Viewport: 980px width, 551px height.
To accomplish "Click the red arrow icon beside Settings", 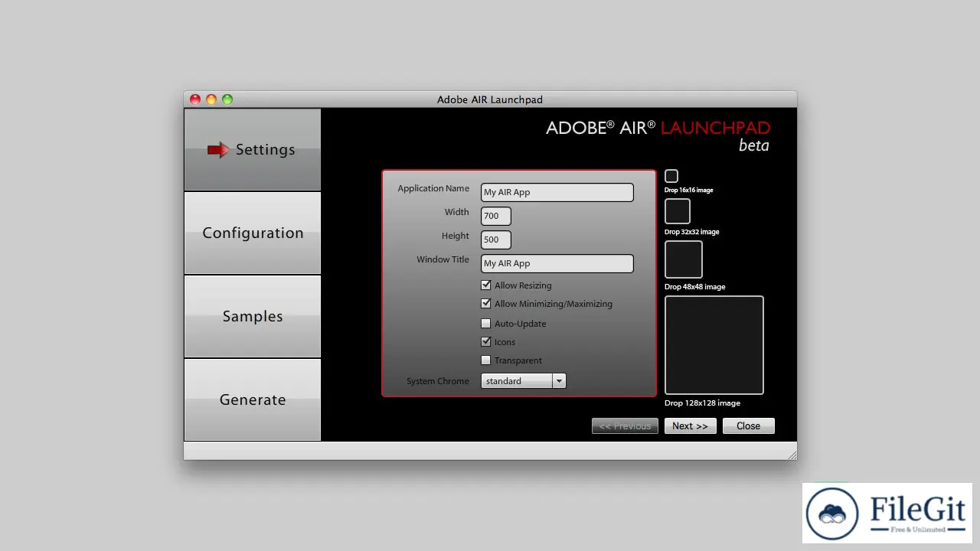I will [x=218, y=150].
